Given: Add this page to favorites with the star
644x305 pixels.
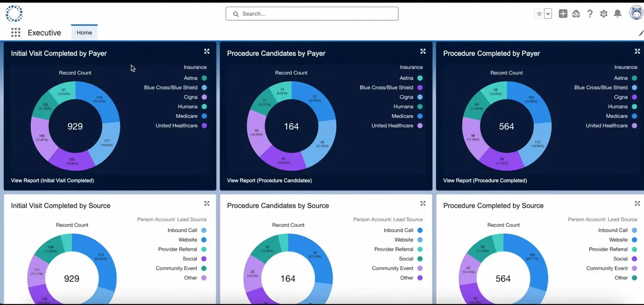Looking at the screenshot, I should (x=539, y=14).
